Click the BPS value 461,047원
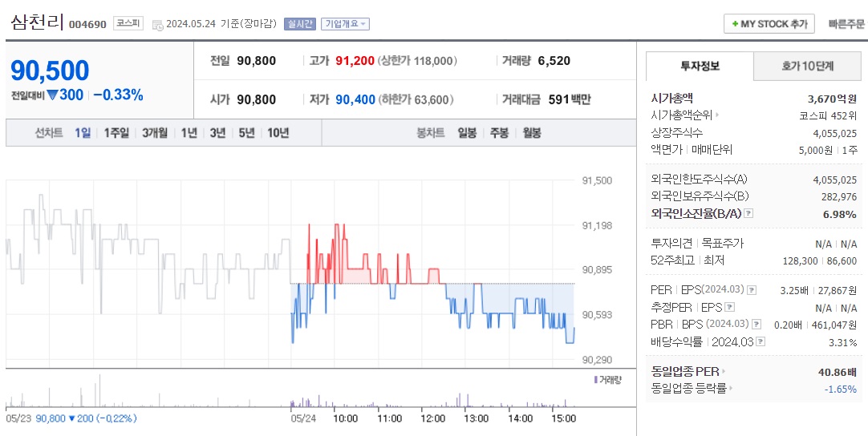This screenshot has width=868, height=436. tap(834, 325)
